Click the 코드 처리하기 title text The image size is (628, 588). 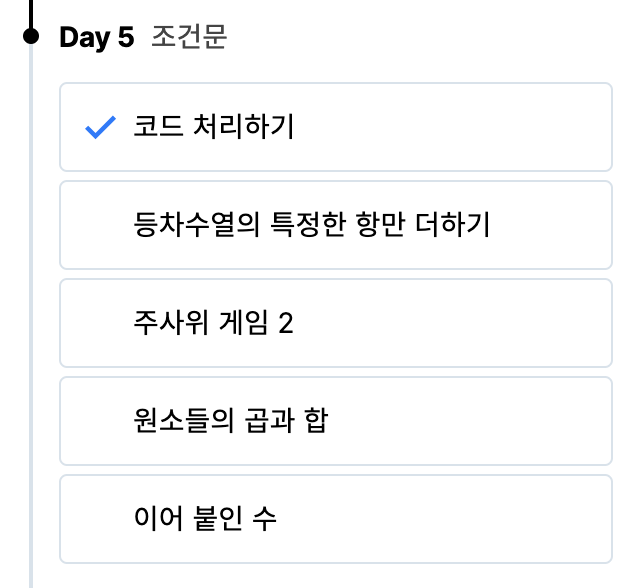(x=214, y=128)
